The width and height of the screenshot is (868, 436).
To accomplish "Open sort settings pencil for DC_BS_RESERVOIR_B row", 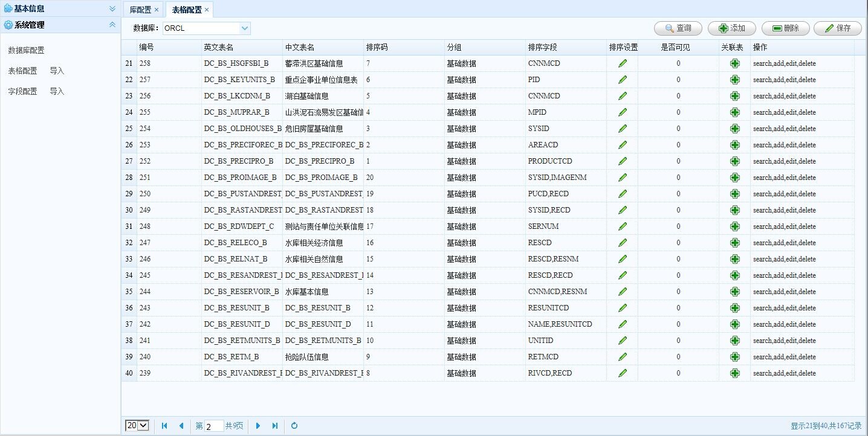I will pyautogui.click(x=623, y=291).
